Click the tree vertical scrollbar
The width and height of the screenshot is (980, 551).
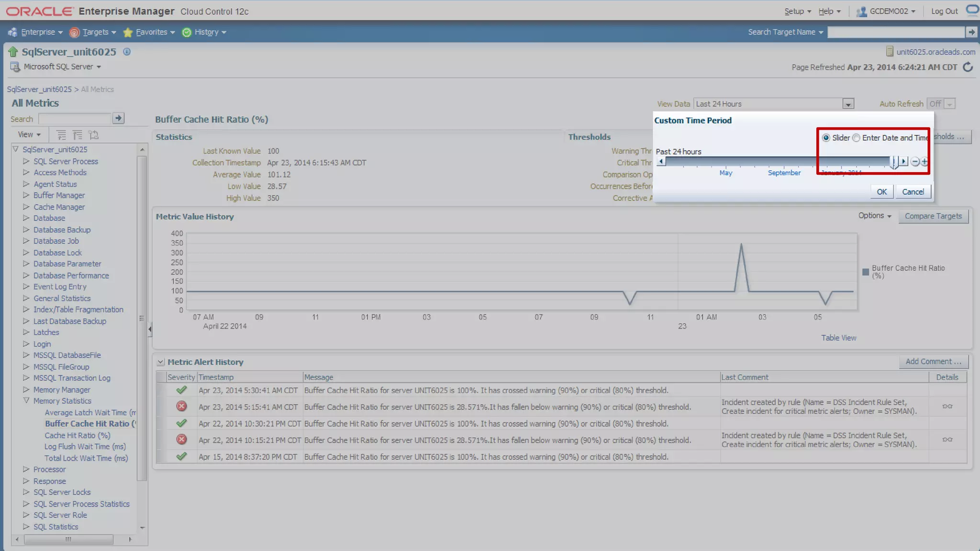click(x=142, y=318)
